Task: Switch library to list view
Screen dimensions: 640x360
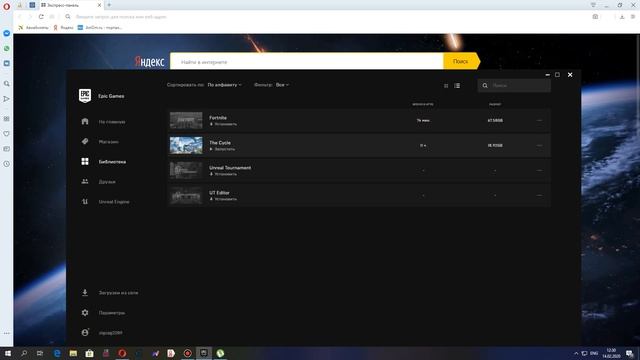Action: click(457, 86)
